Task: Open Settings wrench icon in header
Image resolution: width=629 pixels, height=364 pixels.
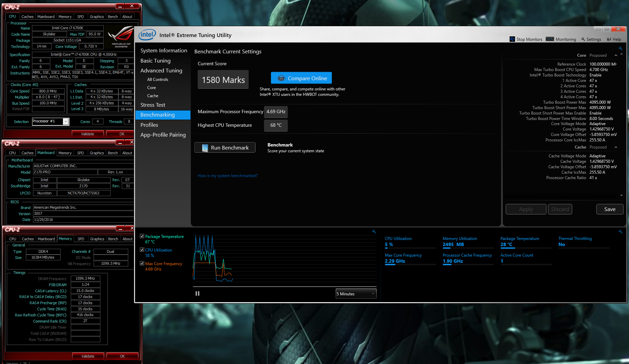Action: click(x=583, y=39)
